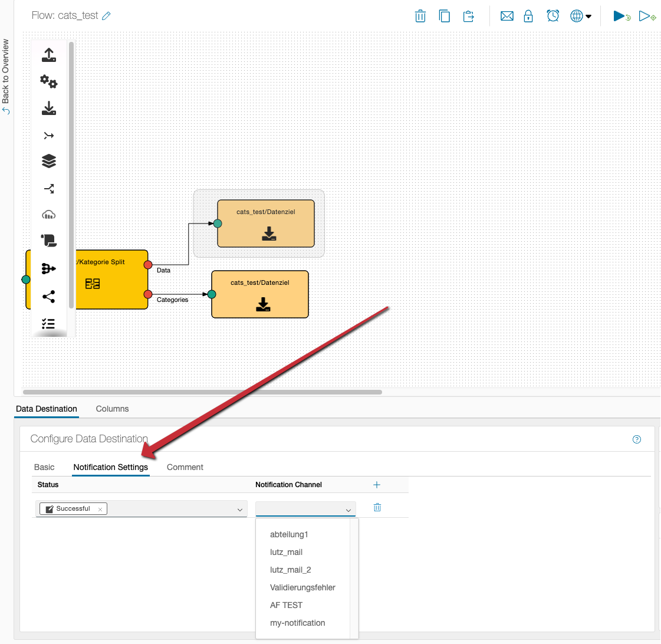
Task: Open the alarm clock schedule icon
Action: point(553,16)
